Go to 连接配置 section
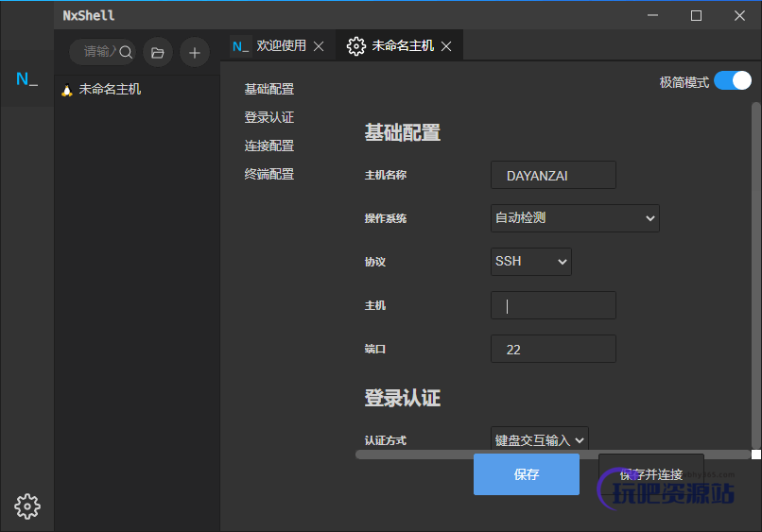This screenshot has height=532, width=762. click(x=269, y=146)
